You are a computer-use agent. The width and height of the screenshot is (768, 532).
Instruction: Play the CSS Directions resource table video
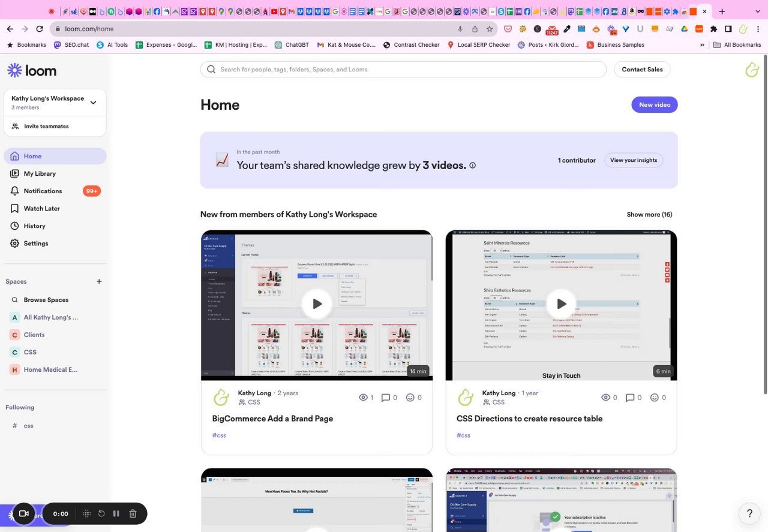tap(561, 303)
